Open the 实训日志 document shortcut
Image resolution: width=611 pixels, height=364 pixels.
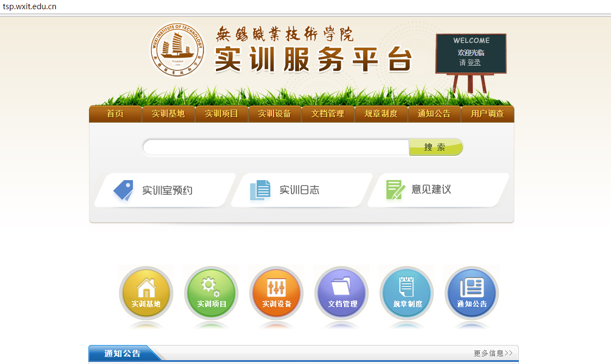(301, 190)
